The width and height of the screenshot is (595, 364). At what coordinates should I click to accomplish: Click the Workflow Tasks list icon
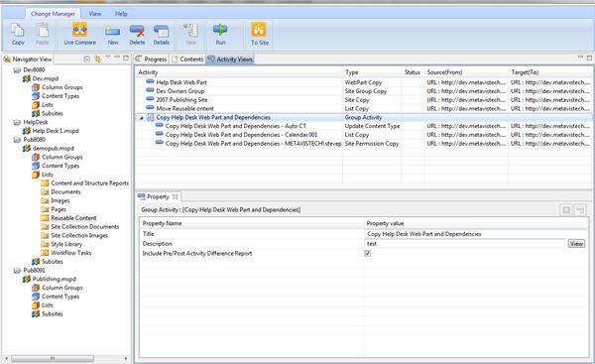click(45, 253)
